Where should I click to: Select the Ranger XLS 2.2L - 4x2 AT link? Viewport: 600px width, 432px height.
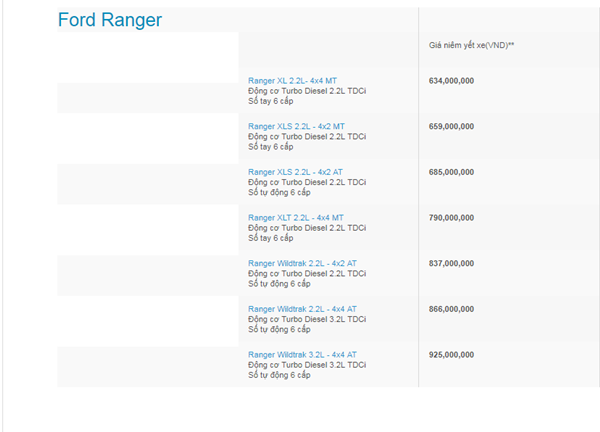click(x=294, y=172)
